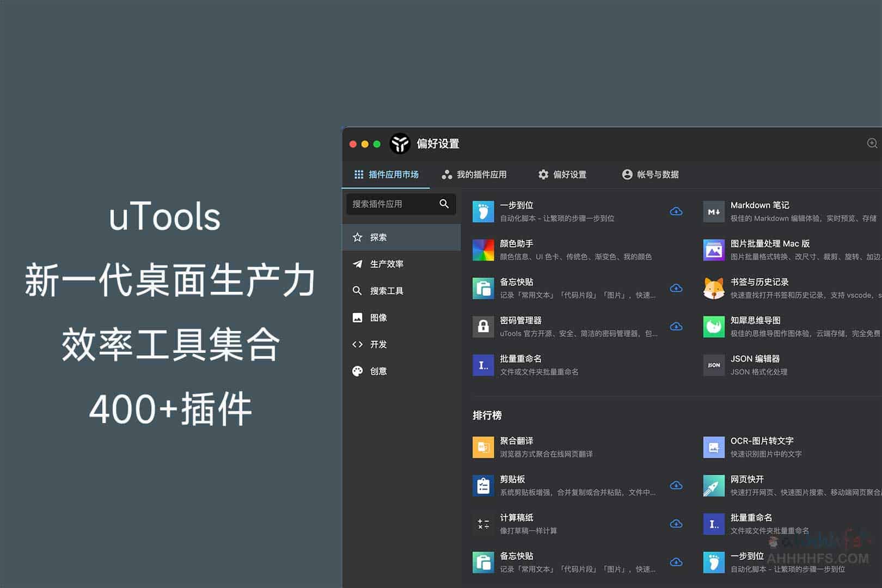Open the 剪贴板 clipboard icon
The height and width of the screenshot is (588, 882).
[483, 486]
